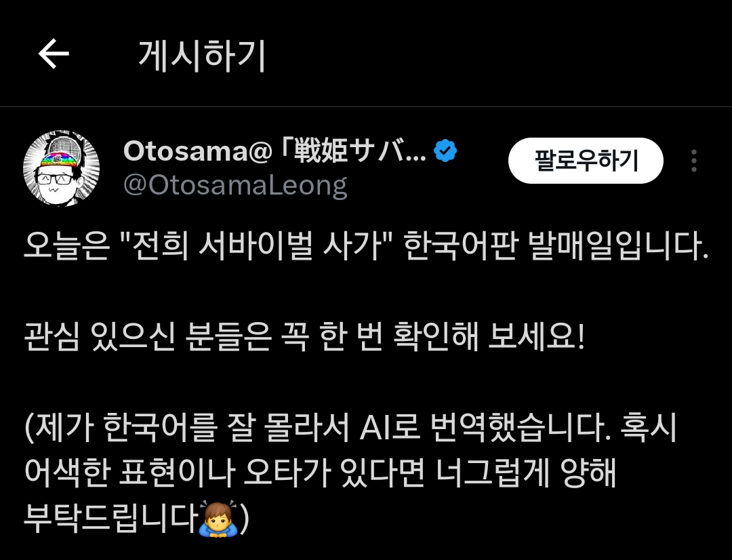
Task: Select the phrase AI로 번역했습니다
Action: pyautogui.click(x=486, y=427)
